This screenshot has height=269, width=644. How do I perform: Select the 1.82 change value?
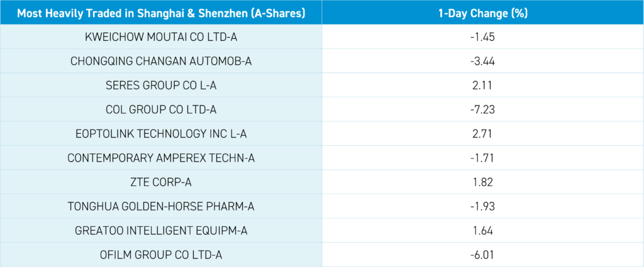point(483,182)
